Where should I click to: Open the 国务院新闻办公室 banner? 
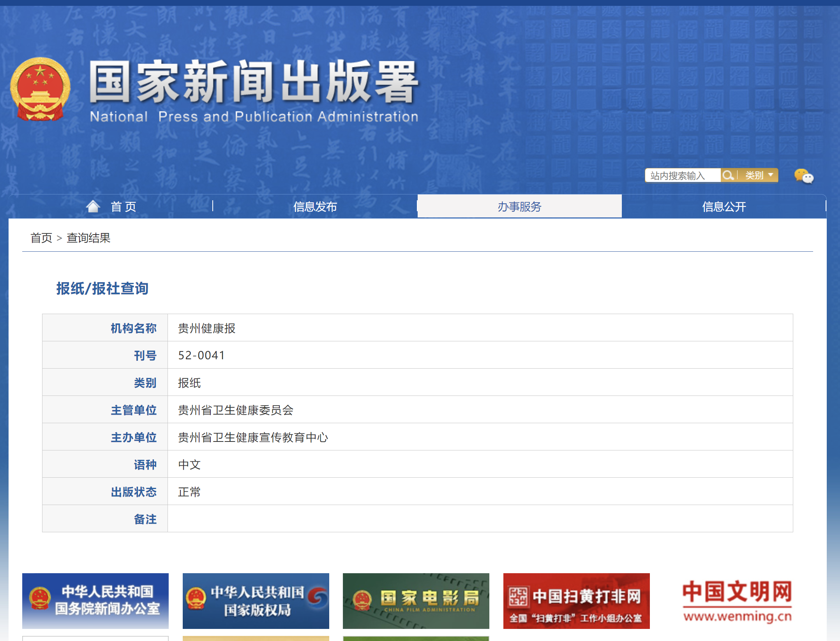pyautogui.click(x=95, y=600)
